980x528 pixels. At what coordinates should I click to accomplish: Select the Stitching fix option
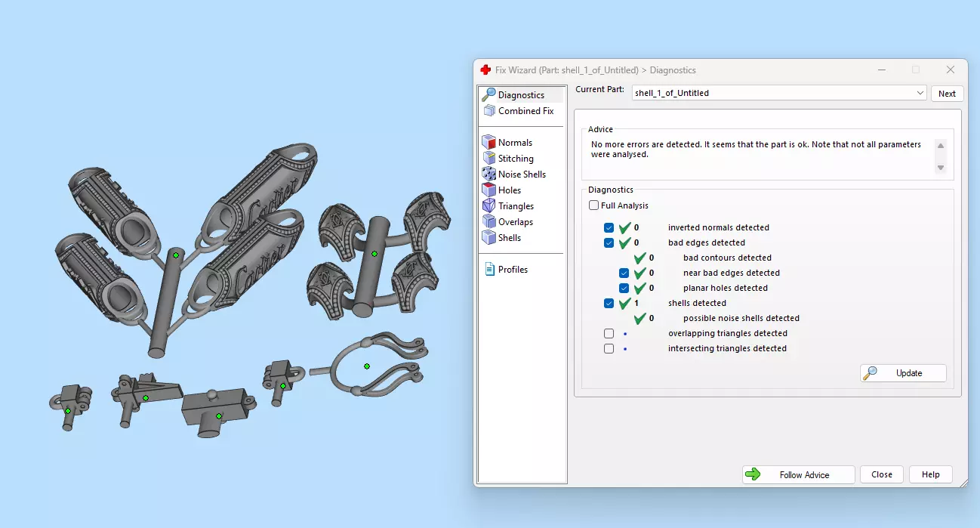509,159
